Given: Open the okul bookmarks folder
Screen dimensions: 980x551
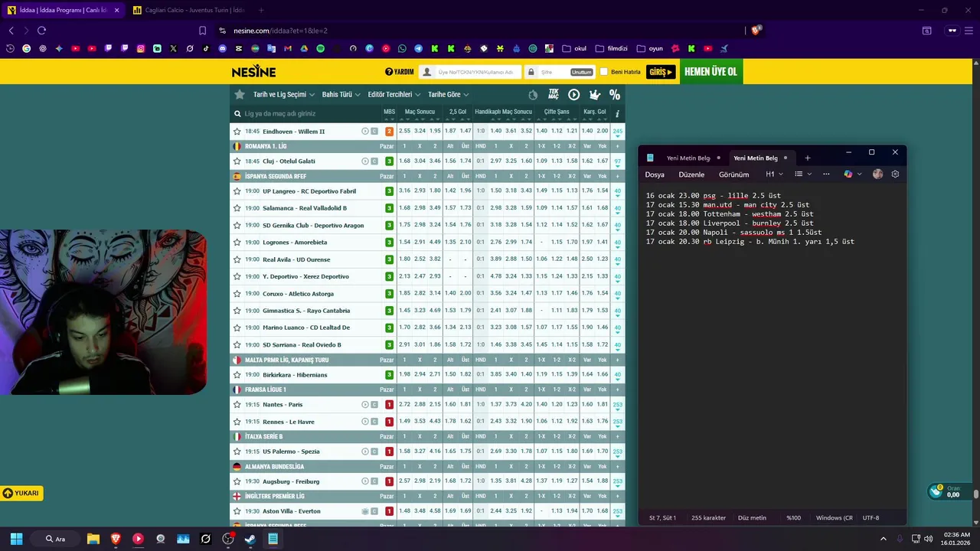Looking at the screenshot, I should point(574,48).
